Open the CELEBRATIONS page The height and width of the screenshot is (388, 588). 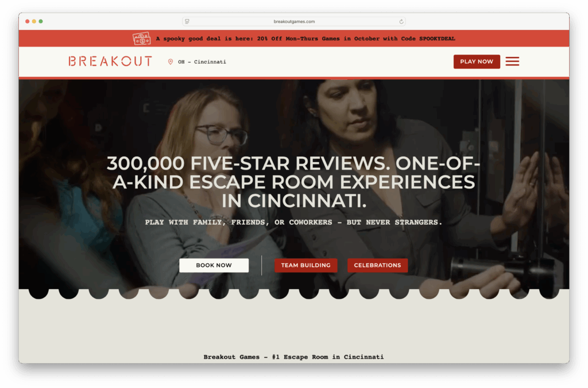point(377,266)
